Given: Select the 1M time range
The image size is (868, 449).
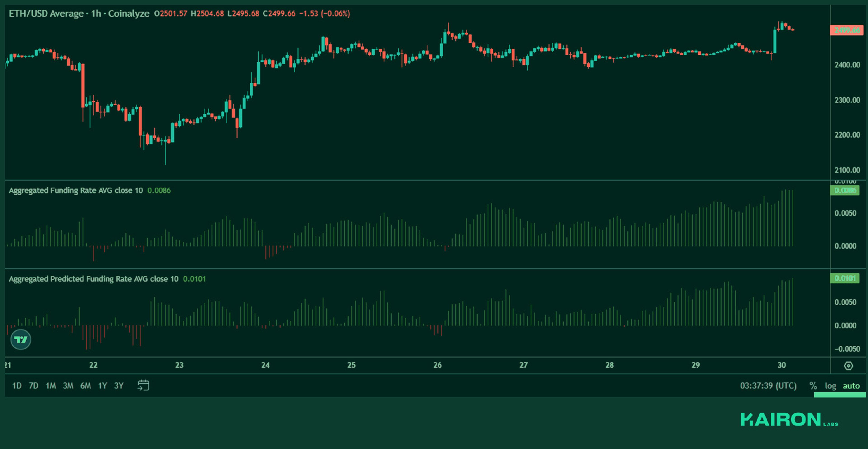Looking at the screenshot, I should [51, 386].
